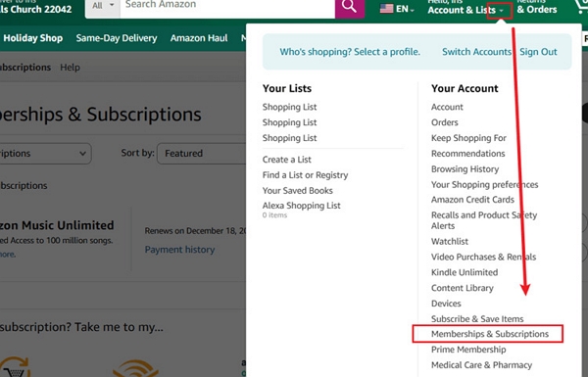Viewport: 588px width, 377px height.
Task: Expand Account & Lists dropdown arrow
Action: tap(501, 11)
